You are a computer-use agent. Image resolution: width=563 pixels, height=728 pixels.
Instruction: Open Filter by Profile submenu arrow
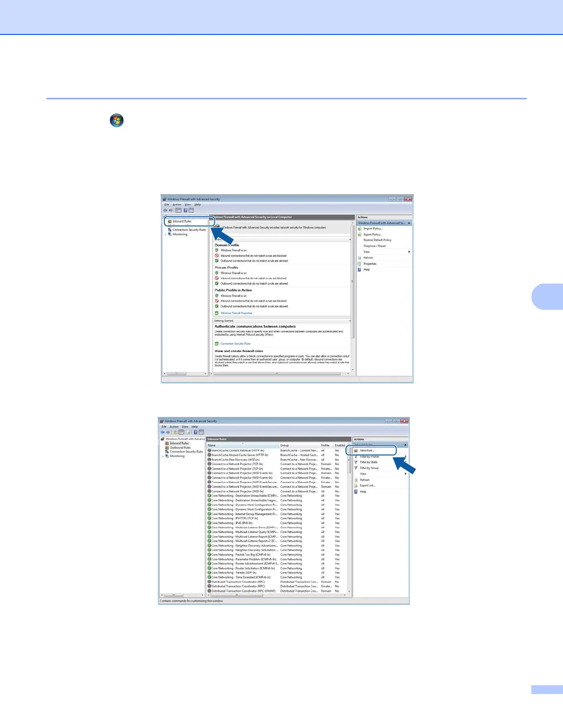[405, 456]
